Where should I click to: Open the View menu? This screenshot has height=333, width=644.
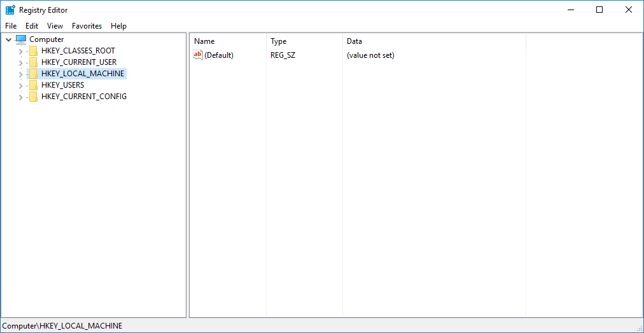[x=55, y=26]
